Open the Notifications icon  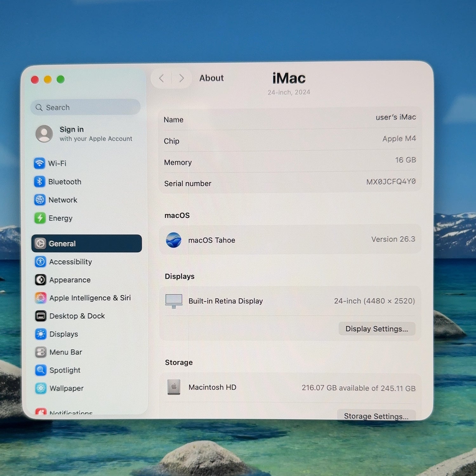pyautogui.click(x=41, y=411)
